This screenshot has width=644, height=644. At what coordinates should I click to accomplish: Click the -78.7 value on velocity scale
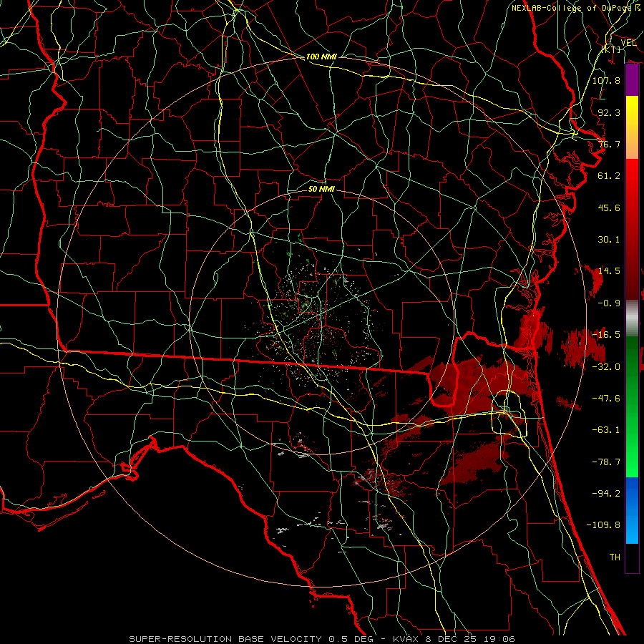606,462
